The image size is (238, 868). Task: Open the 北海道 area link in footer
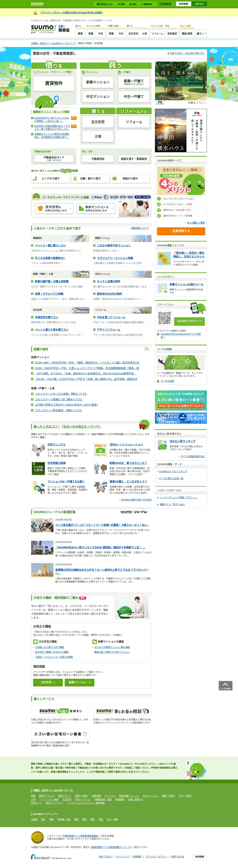[34, 819]
